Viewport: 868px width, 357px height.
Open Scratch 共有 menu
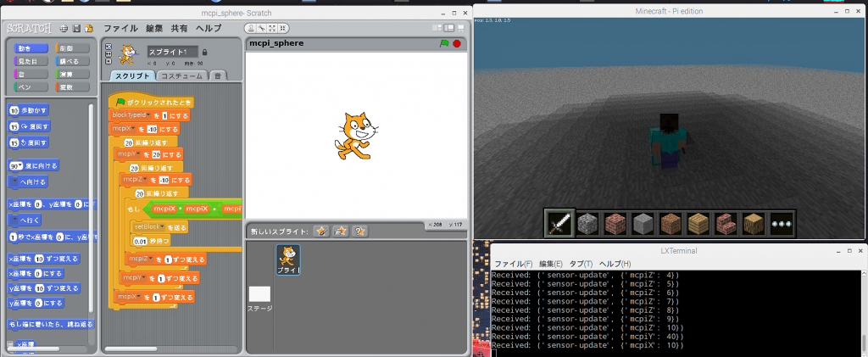(x=179, y=28)
